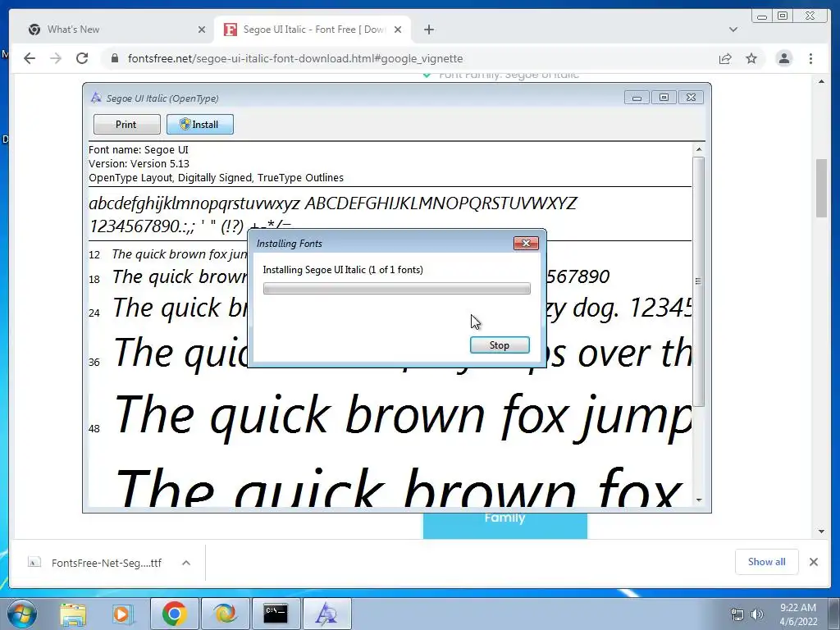
Task: Close the Installing Fonts dialog
Action: pos(526,243)
